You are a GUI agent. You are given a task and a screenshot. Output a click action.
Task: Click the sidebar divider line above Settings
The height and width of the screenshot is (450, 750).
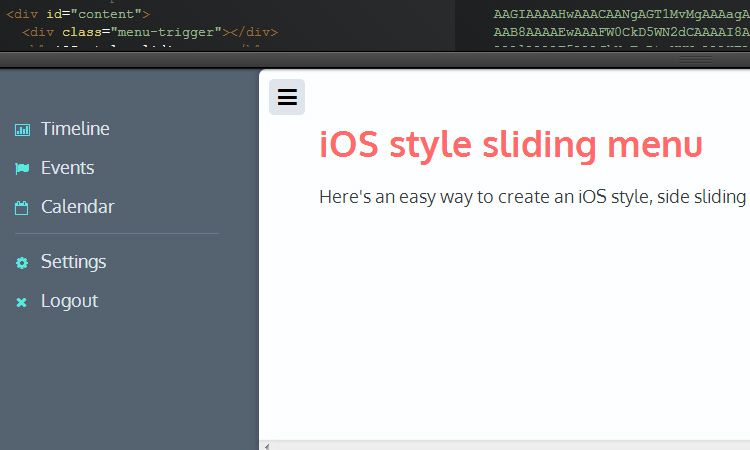tap(117, 234)
